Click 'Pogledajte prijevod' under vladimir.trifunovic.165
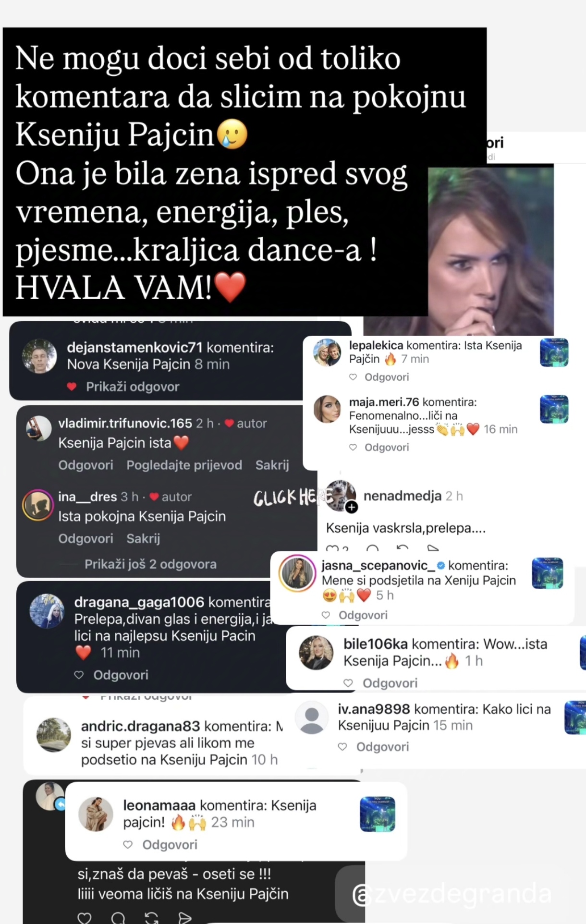586x924 pixels. tap(184, 465)
